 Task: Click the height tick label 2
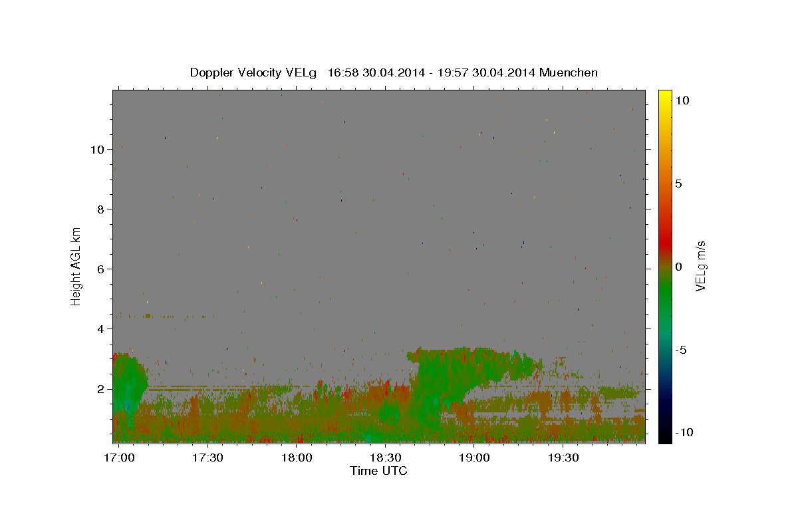point(99,389)
